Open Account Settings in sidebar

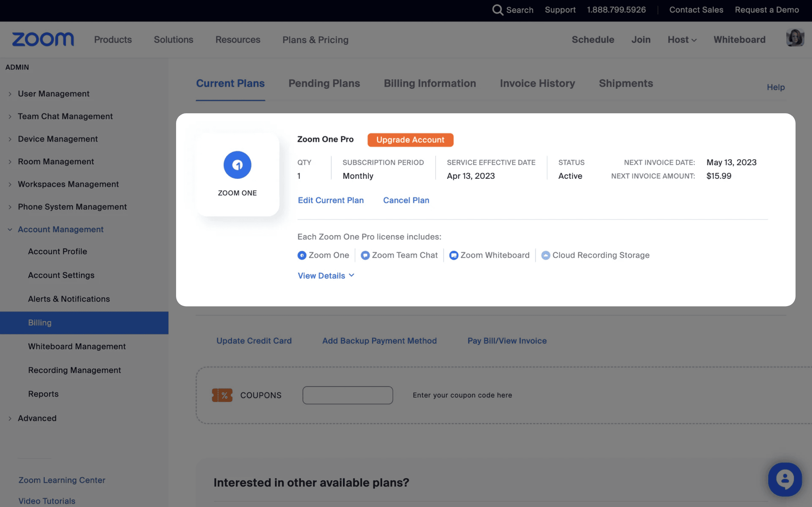[61, 275]
